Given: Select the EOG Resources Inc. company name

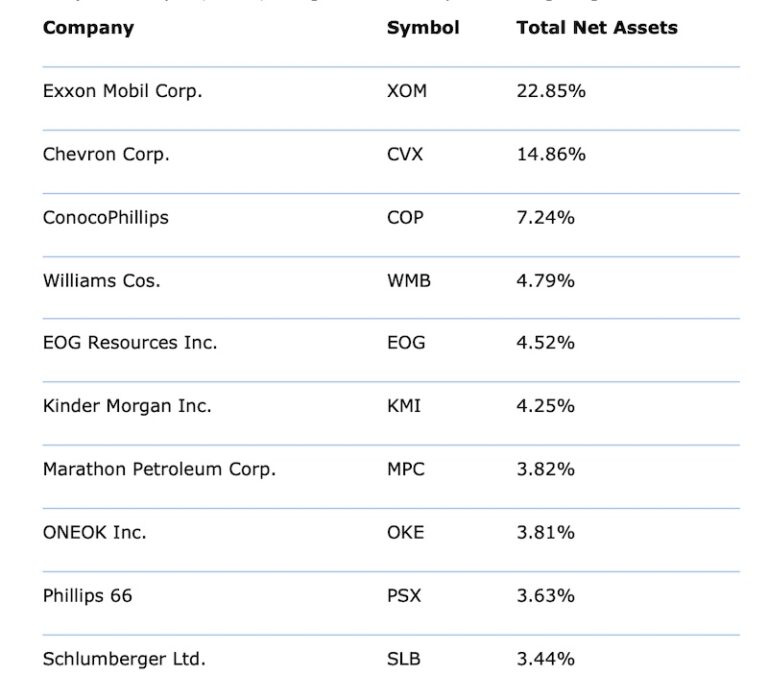Looking at the screenshot, I should pyautogui.click(x=129, y=343).
